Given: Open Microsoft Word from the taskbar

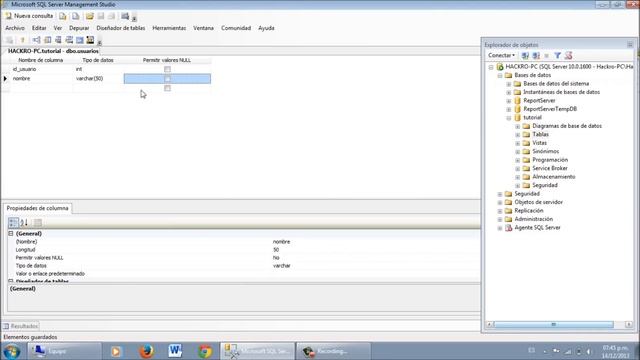Looking at the screenshot, I should click(176, 351).
